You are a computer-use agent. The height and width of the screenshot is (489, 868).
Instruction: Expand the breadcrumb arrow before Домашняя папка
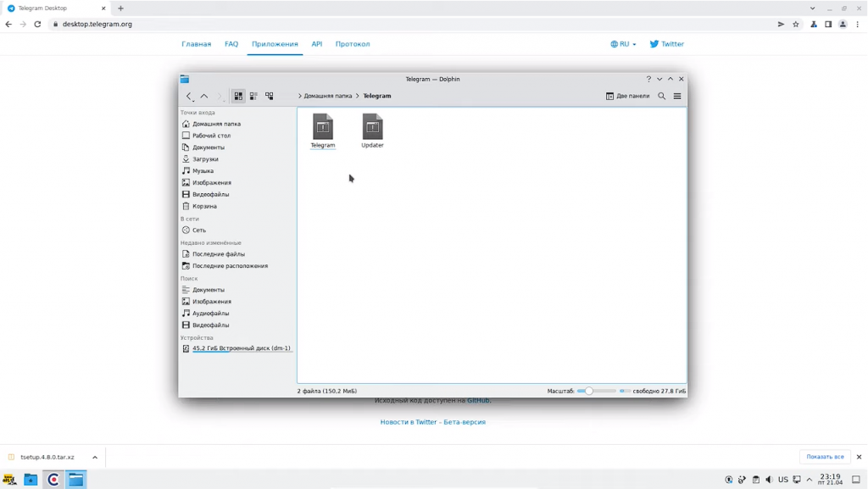(x=299, y=97)
